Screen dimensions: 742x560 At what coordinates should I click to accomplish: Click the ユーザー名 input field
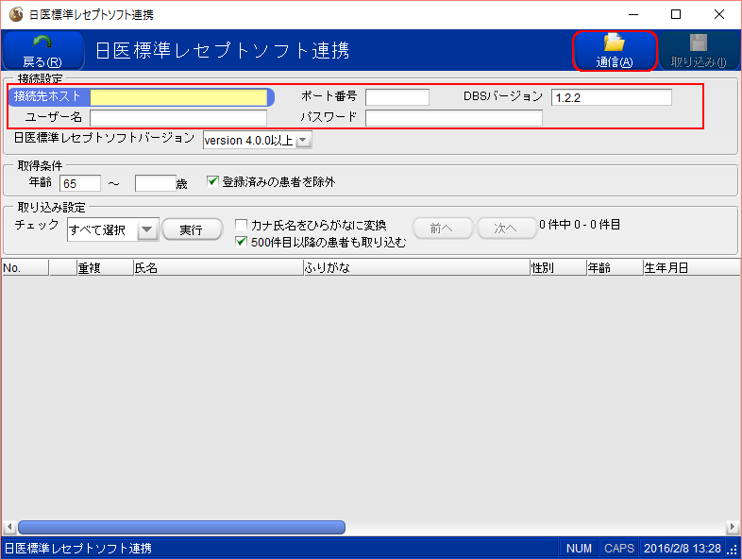pyautogui.click(x=178, y=118)
